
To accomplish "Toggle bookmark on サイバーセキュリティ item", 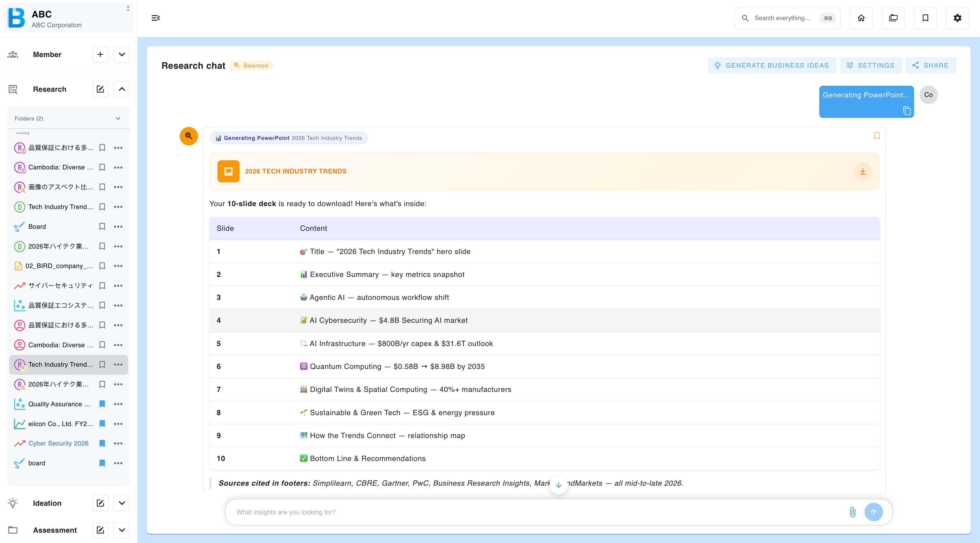I will (x=102, y=286).
